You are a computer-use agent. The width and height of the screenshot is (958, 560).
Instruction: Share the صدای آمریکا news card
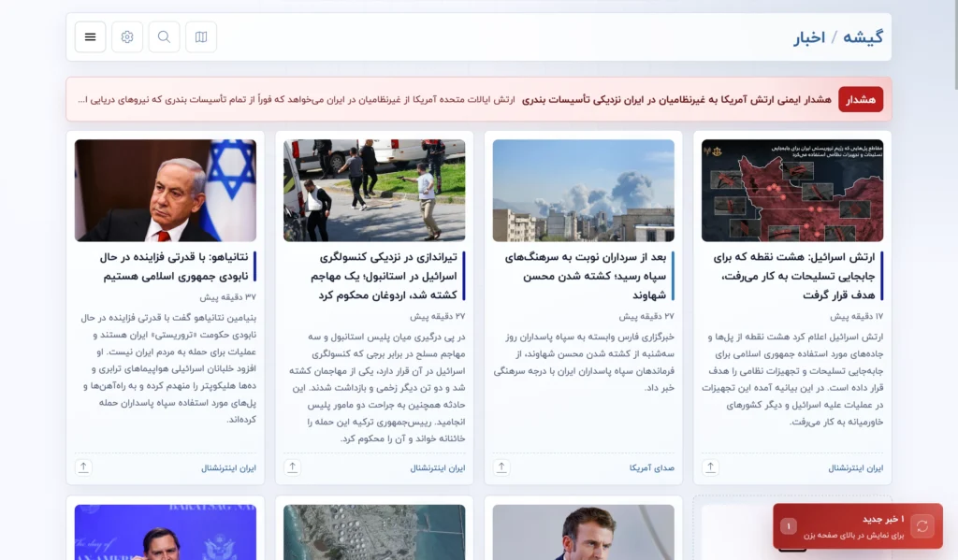pos(502,467)
